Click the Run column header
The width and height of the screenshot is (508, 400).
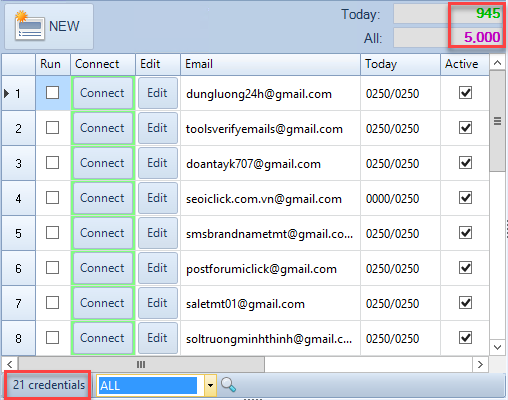53,64
